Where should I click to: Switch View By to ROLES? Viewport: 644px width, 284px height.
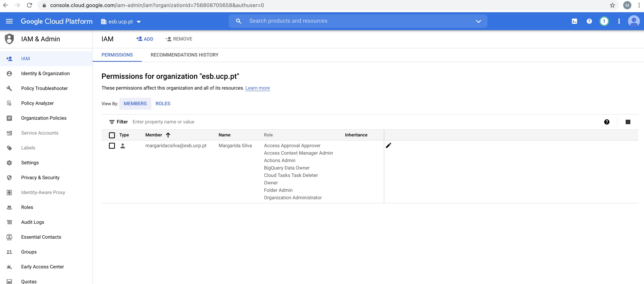point(163,104)
